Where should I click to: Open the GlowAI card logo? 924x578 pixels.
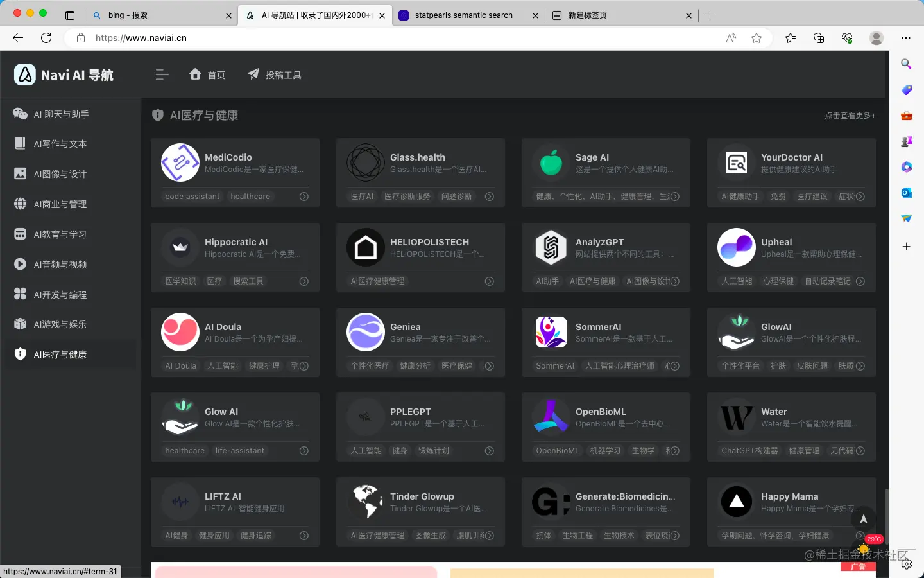point(736,332)
